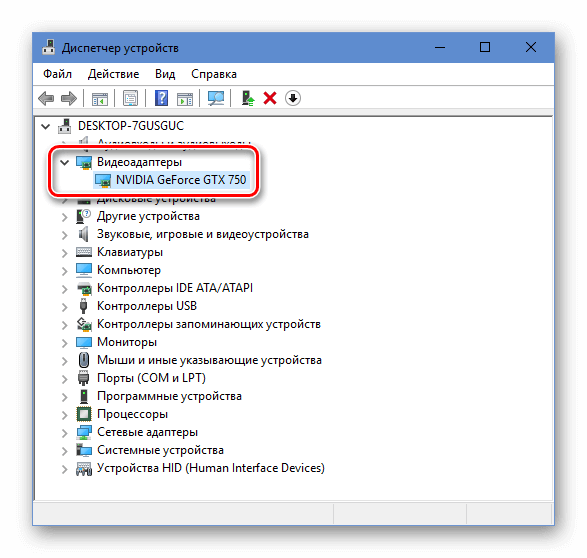Click the USB plug icon
This screenshot has height=558, width=587.
click(x=83, y=306)
